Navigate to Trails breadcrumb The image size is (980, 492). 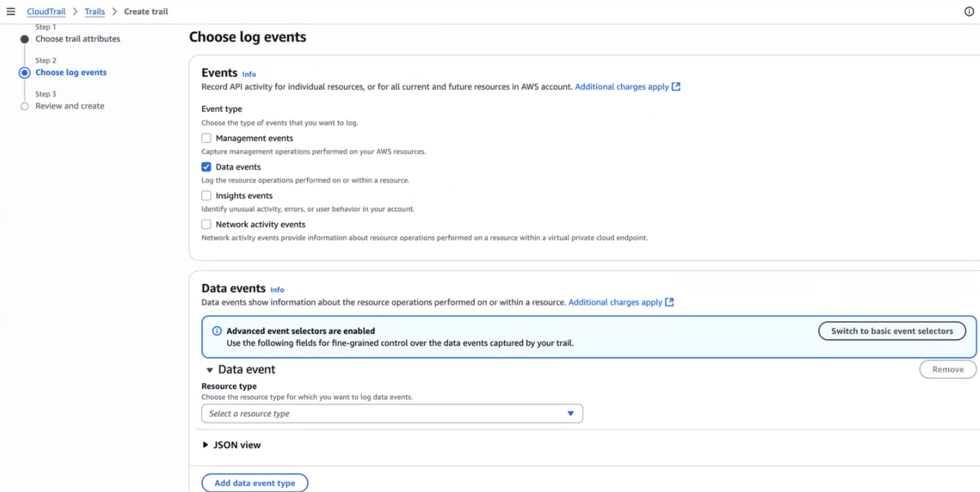[94, 11]
